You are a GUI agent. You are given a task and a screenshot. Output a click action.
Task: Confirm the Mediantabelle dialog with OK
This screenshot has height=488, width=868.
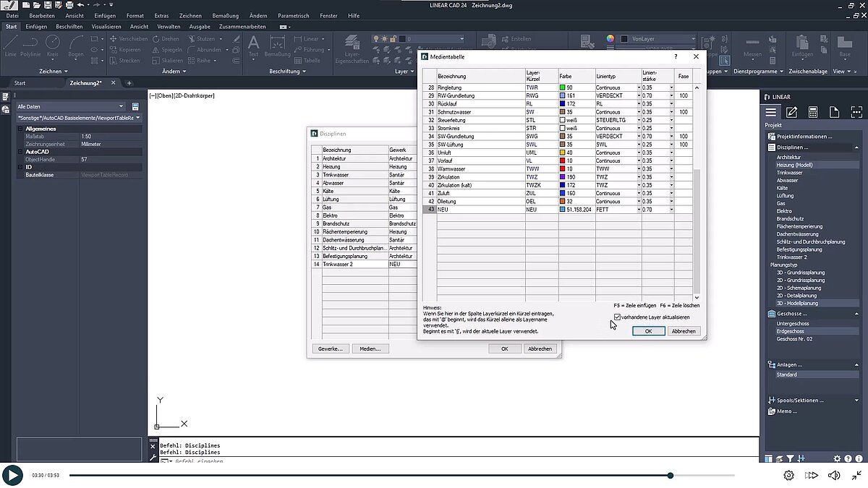648,330
